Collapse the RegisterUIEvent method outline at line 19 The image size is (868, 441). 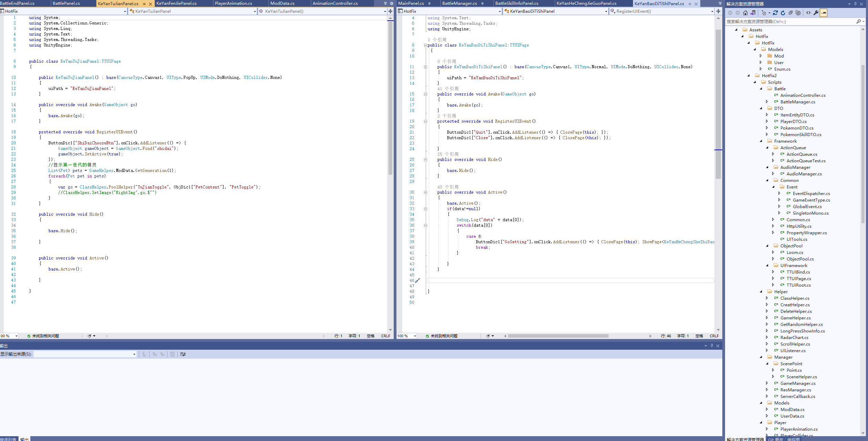click(425, 121)
